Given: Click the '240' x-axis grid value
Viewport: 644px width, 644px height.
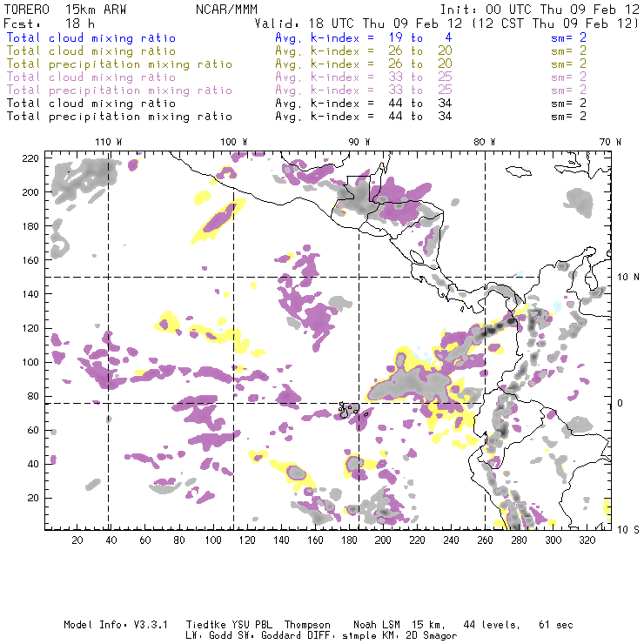Looking at the screenshot, I should [451, 540].
